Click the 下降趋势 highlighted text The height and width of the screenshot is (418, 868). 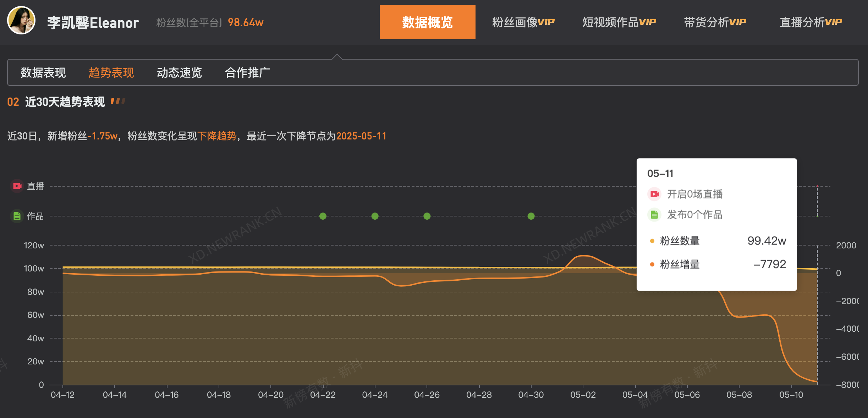point(217,136)
